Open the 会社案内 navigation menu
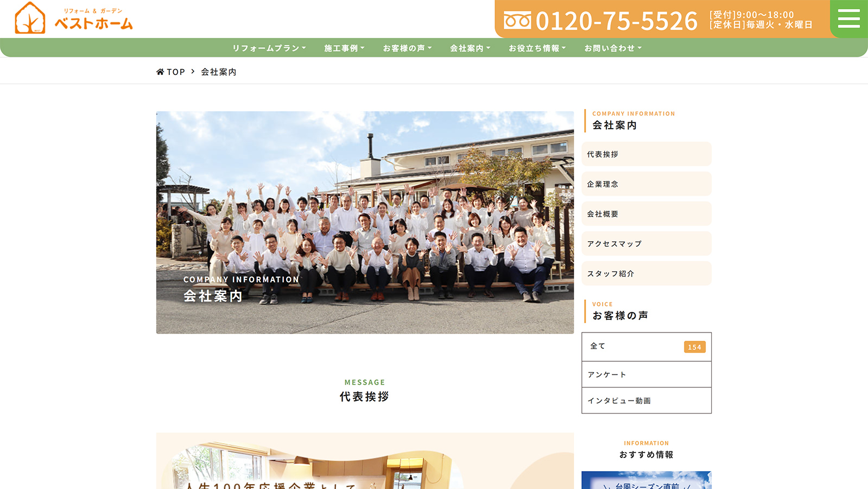Image resolution: width=868 pixels, height=489 pixels. point(470,48)
